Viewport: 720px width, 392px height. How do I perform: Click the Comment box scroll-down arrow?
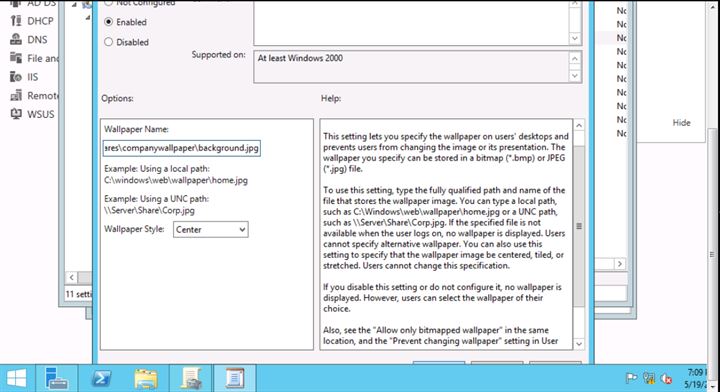click(575, 39)
